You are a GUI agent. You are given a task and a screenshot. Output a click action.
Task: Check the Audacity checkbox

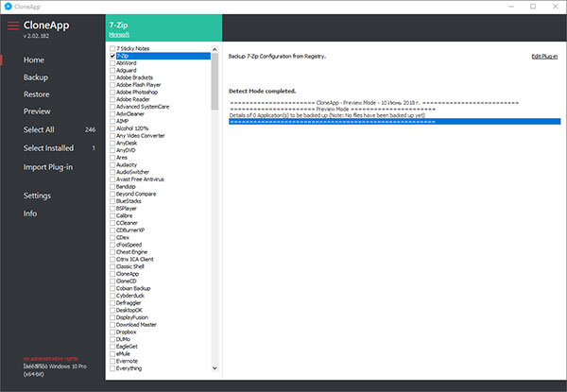(112, 164)
